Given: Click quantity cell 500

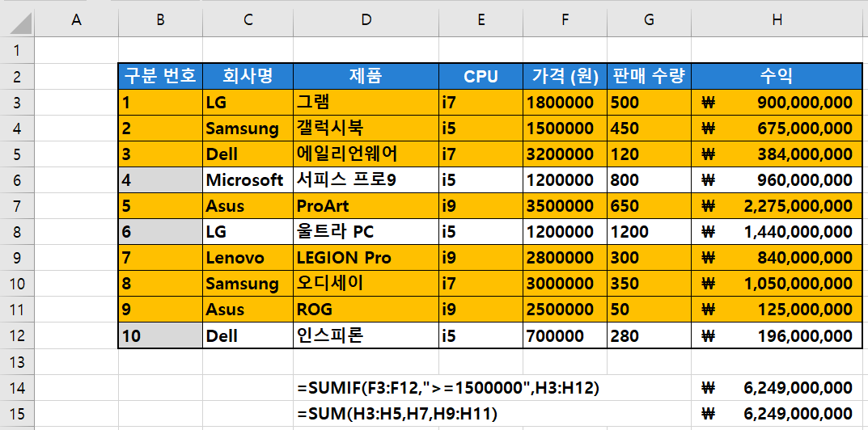Looking at the screenshot, I should click(x=649, y=103).
